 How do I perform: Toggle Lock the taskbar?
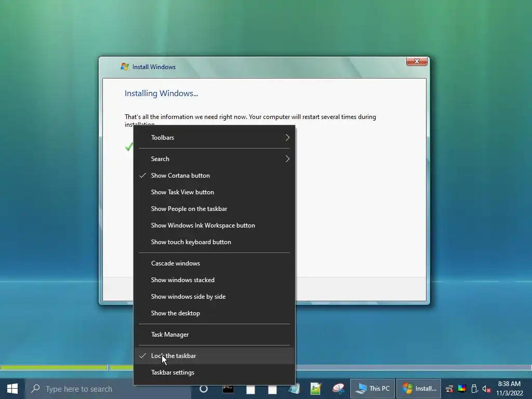coord(215,355)
